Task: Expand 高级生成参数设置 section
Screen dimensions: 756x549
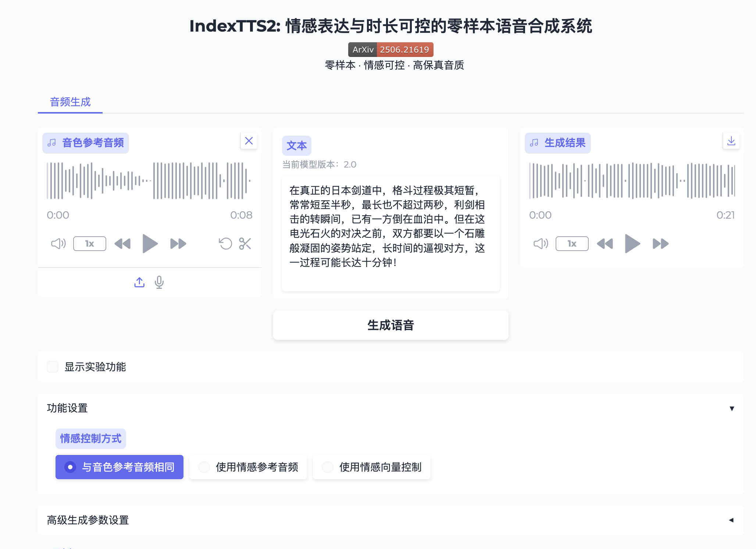Action: point(731,520)
